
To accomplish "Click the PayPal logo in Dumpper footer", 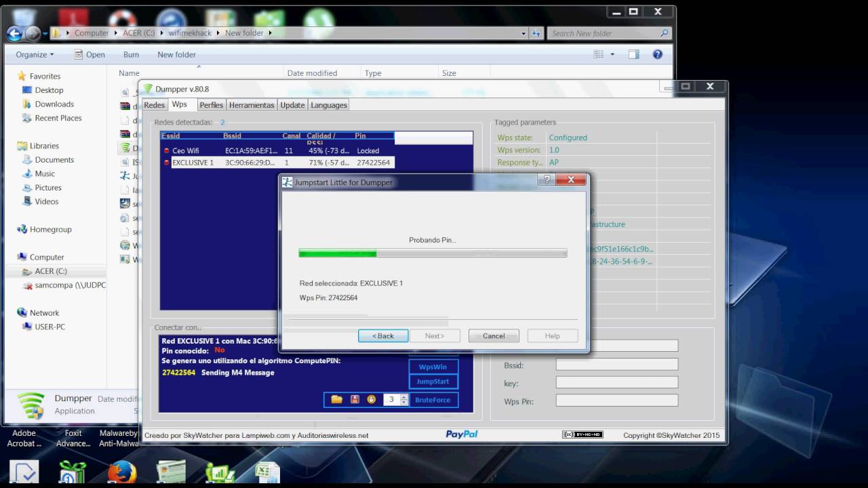I will point(462,434).
